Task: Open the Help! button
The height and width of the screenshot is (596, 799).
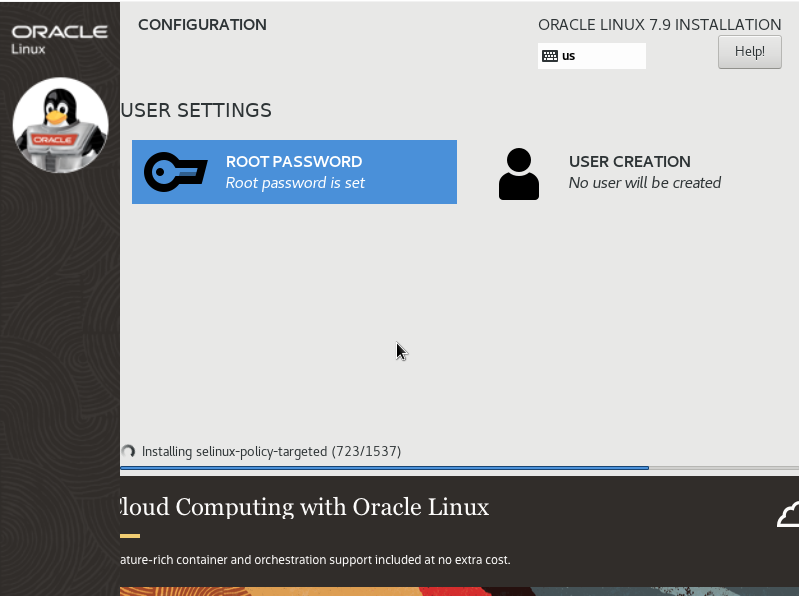Action: 749,52
